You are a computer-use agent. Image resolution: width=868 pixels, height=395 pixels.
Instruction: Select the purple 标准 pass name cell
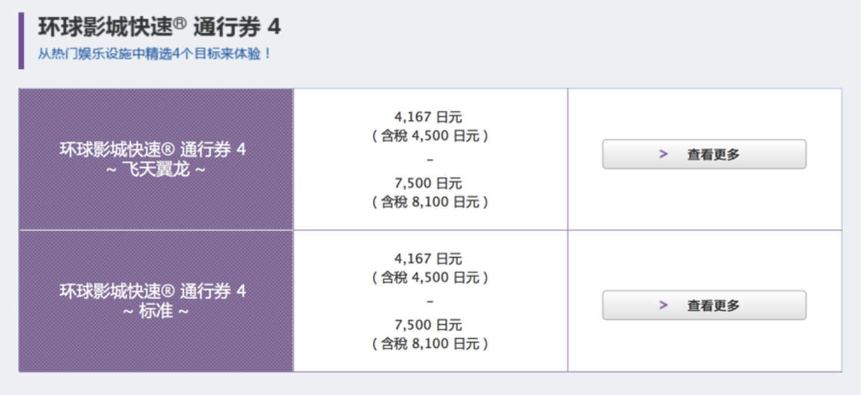(x=156, y=301)
